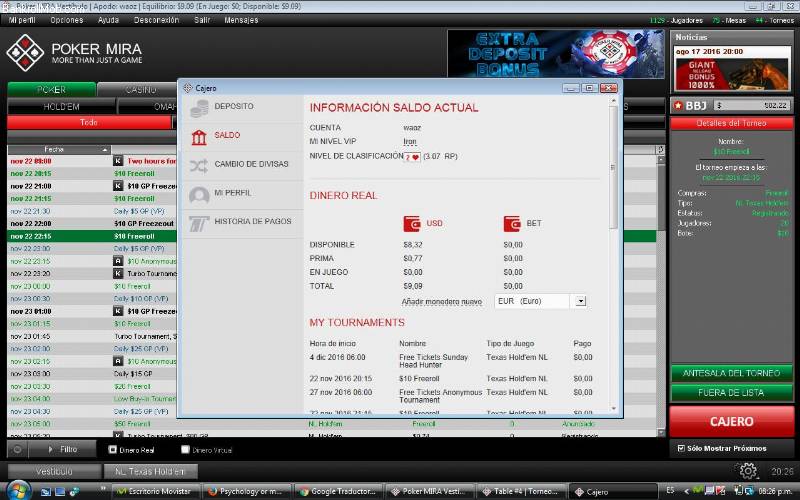Viewport: 800px width, 500px height.
Task: Click the Fuera de Lista button
Action: pos(732,393)
